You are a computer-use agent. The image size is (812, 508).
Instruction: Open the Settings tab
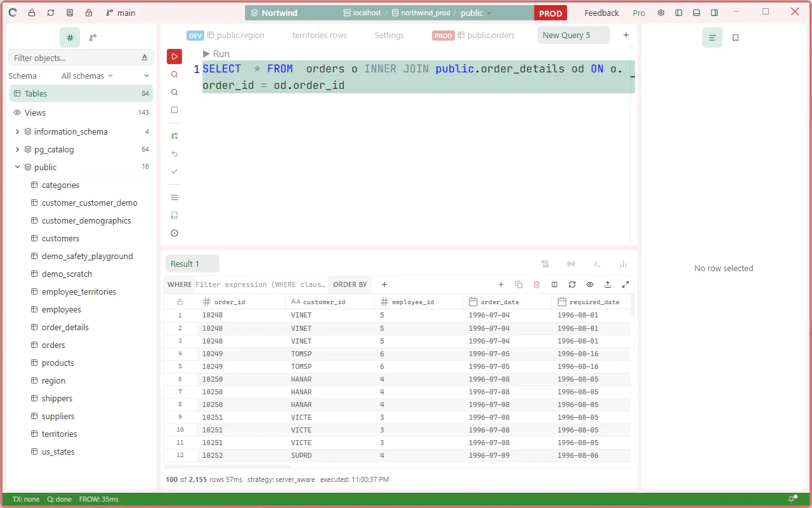(x=390, y=35)
